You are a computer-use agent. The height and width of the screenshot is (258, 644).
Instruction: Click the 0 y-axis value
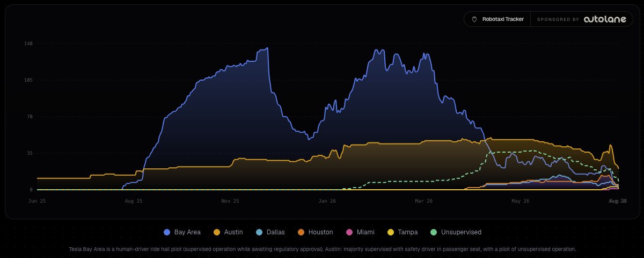tap(31, 190)
